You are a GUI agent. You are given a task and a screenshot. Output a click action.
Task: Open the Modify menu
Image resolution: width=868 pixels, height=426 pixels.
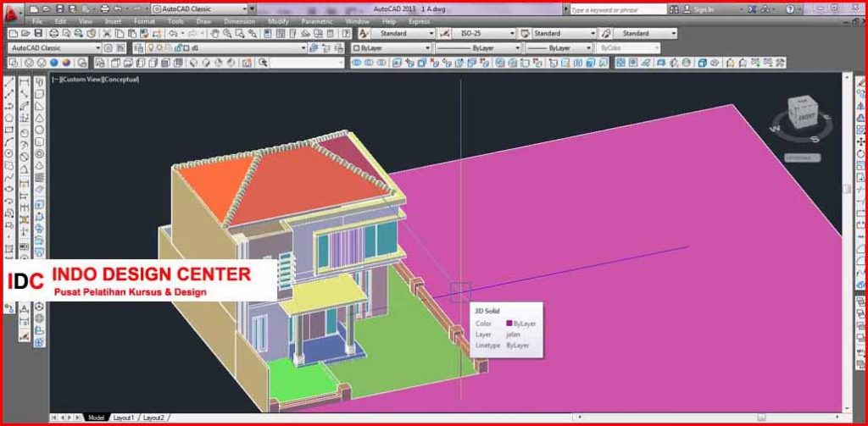tap(278, 21)
